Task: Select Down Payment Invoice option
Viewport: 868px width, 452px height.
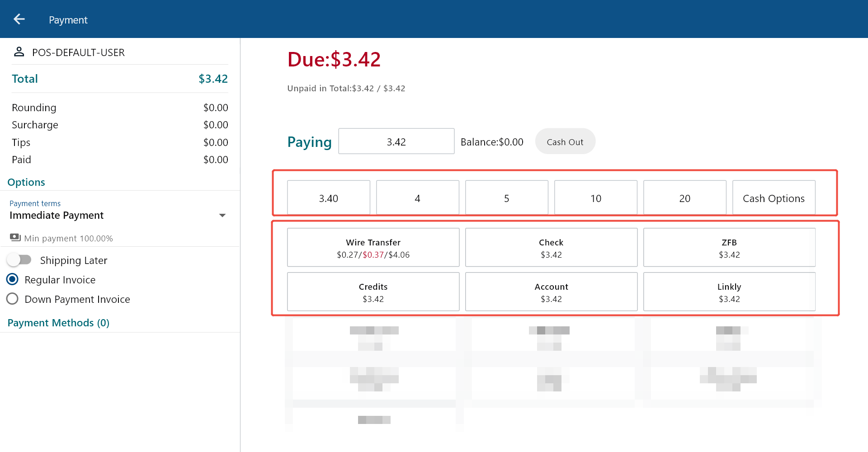Action: [x=13, y=299]
